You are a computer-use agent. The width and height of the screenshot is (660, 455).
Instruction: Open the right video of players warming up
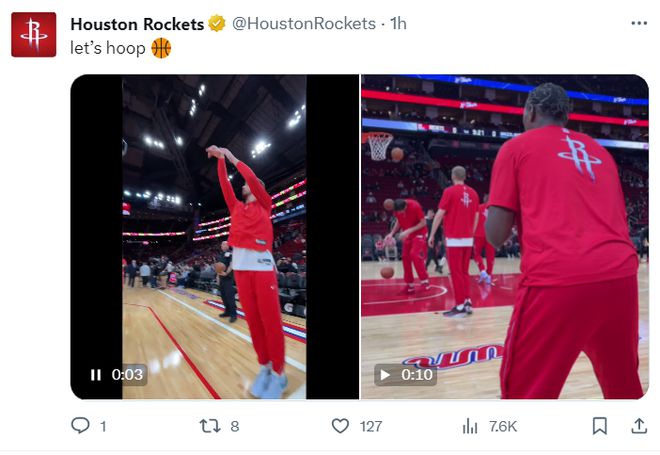pos(504,230)
